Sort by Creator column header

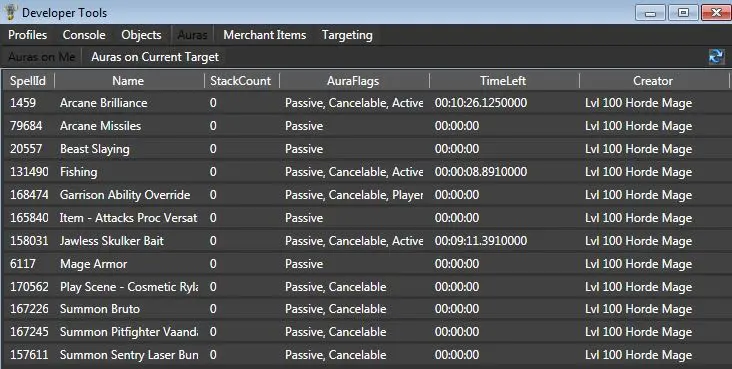tap(653, 81)
